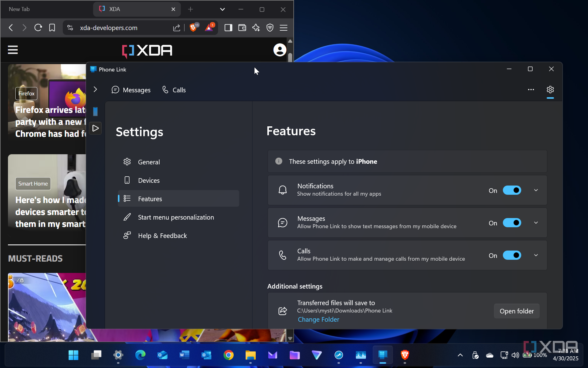Toggle browser sidebar panel icon
The width and height of the screenshot is (588, 368).
pos(228,28)
